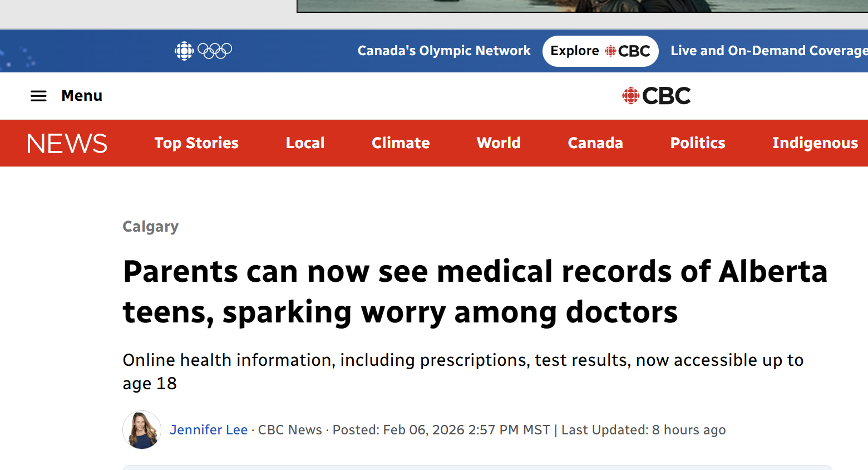
Task: Open the hamburger menu icon
Action: (x=38, y=96)
